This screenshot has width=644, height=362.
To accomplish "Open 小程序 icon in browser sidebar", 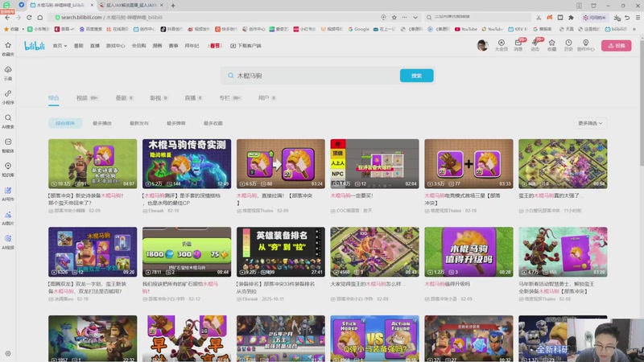I will pyautogui.click(x=8, y=97).
